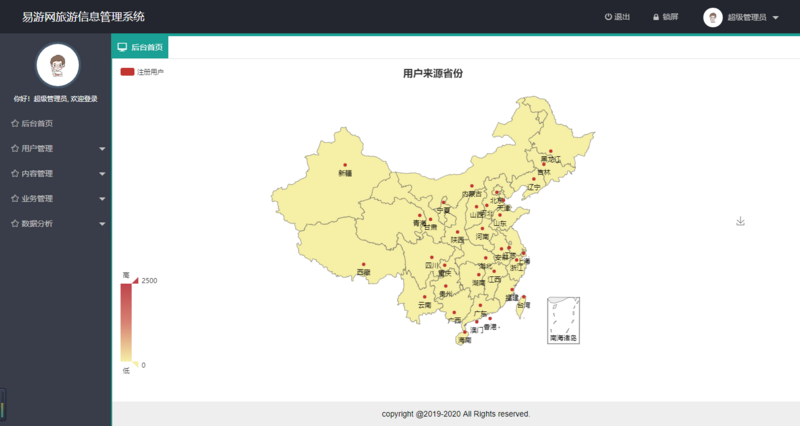Screen dimensions: 800x426
Task: Open the top-right 超级管理员 avatar
Action: click(x=713, y=17)
